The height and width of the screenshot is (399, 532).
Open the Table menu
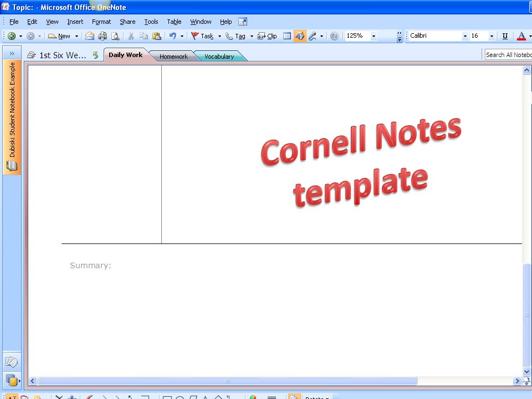pos(174,22)
